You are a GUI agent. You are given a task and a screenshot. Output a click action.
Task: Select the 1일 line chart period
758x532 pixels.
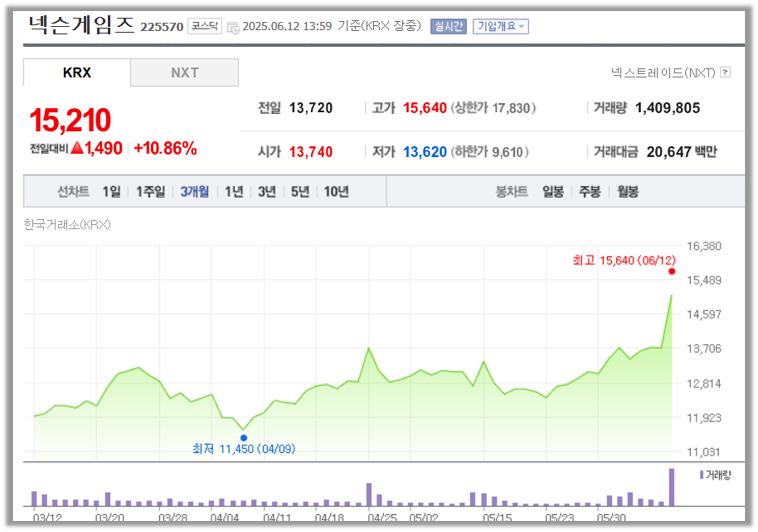pos(111,191)
